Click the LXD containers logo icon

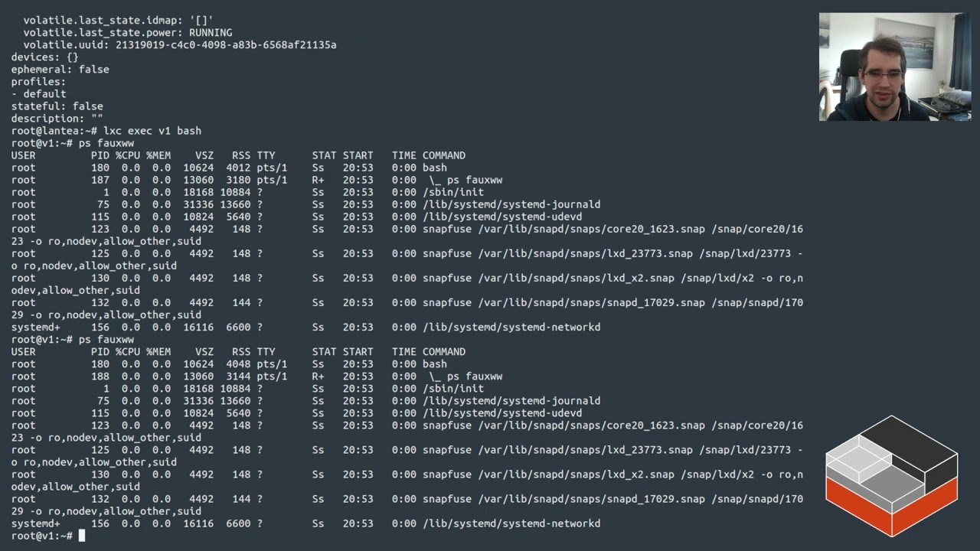pos(891,476)
